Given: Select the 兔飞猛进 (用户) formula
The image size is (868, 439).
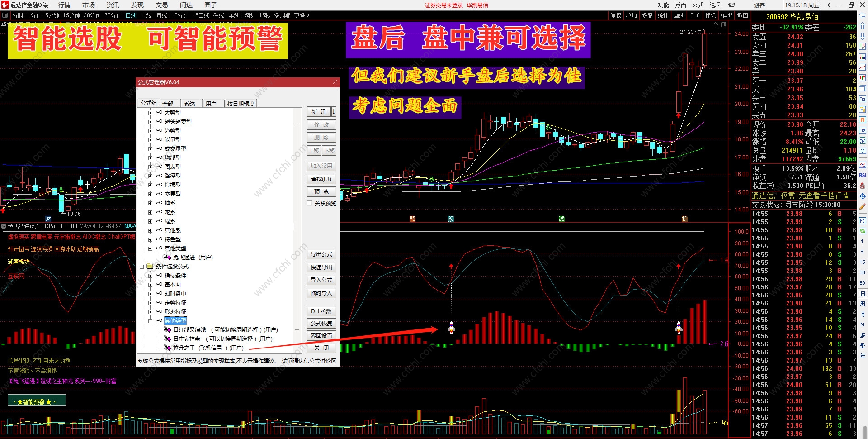Looking at the screenshot, I should click(193, 258).
